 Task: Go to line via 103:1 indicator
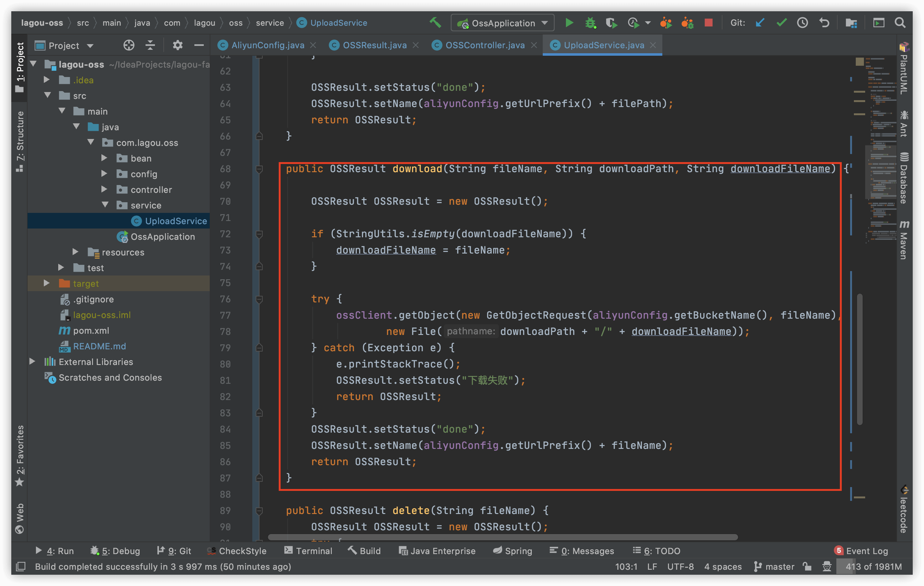626,566
